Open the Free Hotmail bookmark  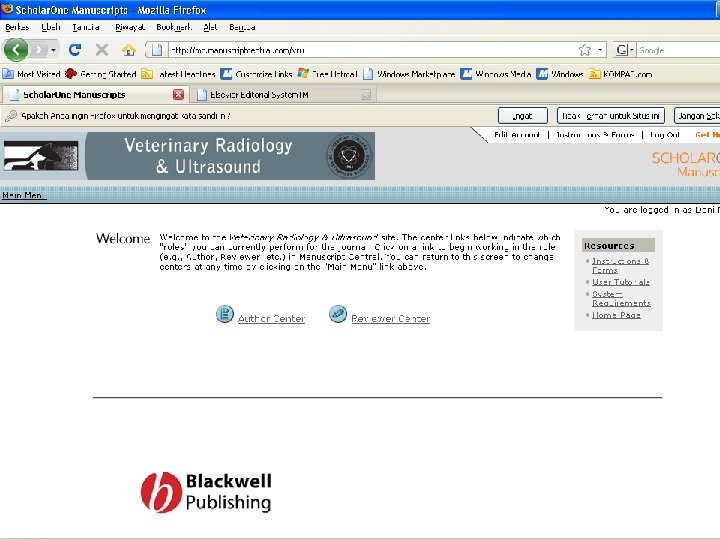(327, 74)
